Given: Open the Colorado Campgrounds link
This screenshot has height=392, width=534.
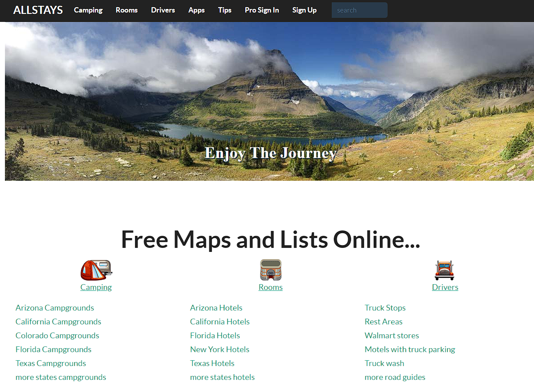Looking at the screenshot, I should (57, 336).
